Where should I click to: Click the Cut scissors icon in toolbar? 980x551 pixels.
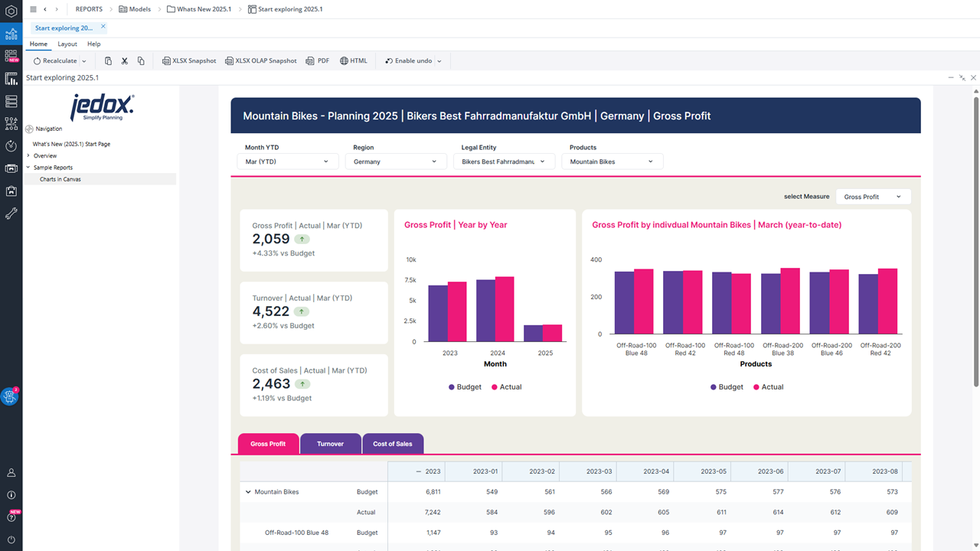coord(125,61)
